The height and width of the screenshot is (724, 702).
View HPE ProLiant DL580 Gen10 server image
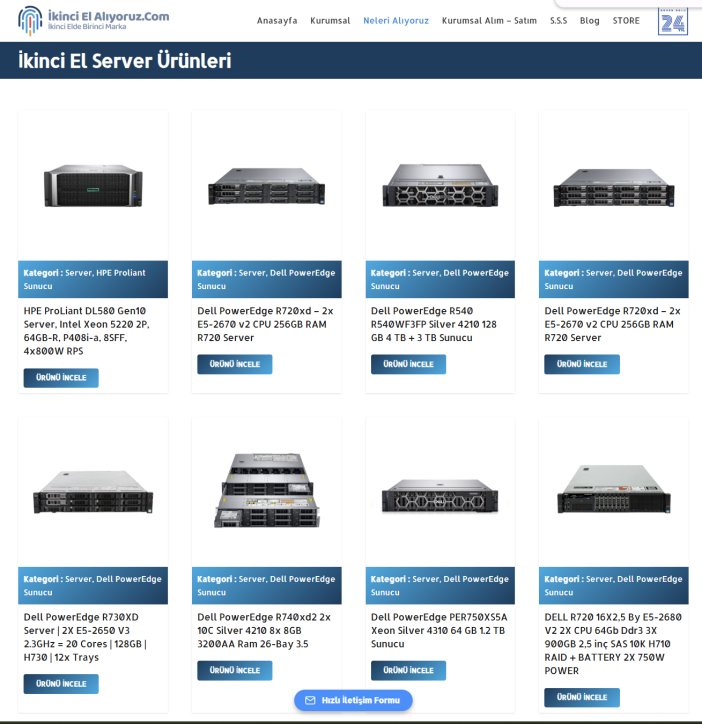pos(93,186)
